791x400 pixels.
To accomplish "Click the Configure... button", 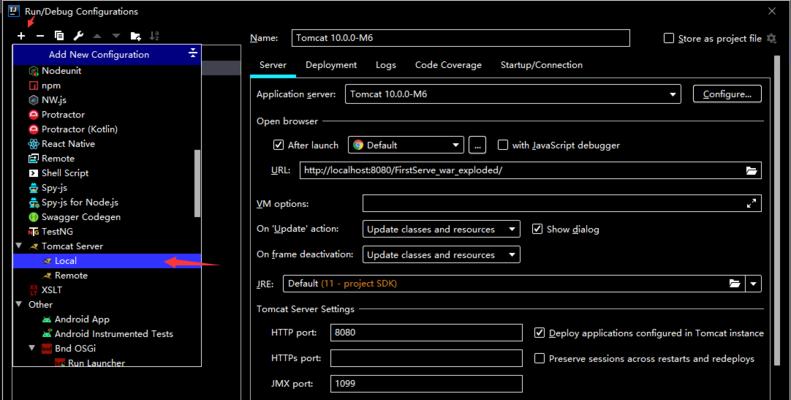I will tap(727, 94).
